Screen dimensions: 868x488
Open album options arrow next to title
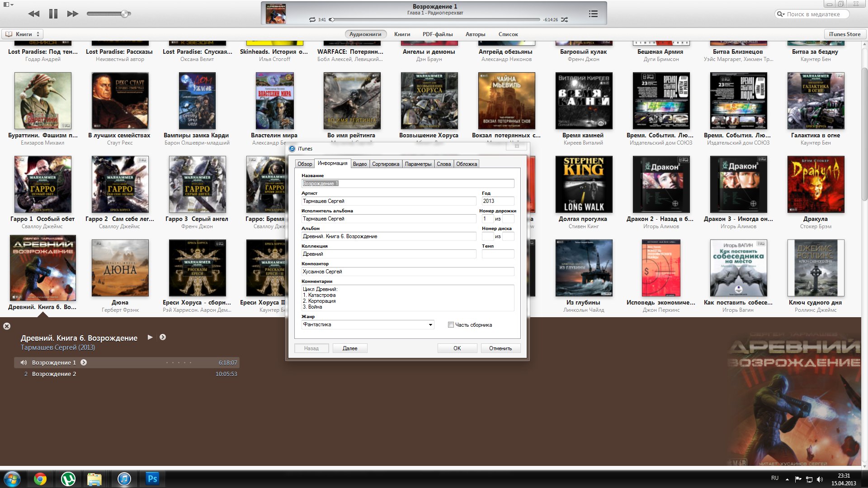tap(163, 337)
